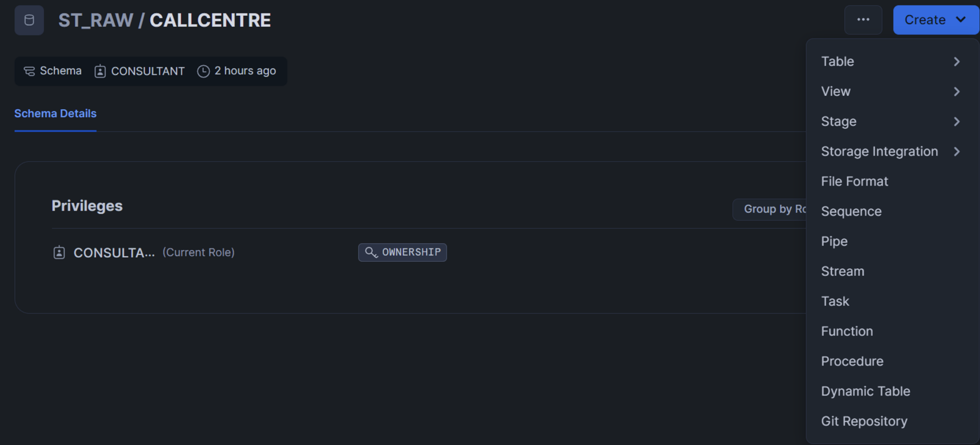
Task: Choose Sequence in the Create menu
Action: tap(851, 211)
